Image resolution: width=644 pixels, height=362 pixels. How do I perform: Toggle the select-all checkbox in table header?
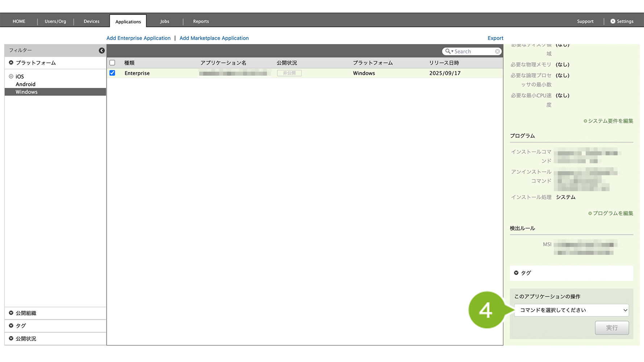(112, 63)
